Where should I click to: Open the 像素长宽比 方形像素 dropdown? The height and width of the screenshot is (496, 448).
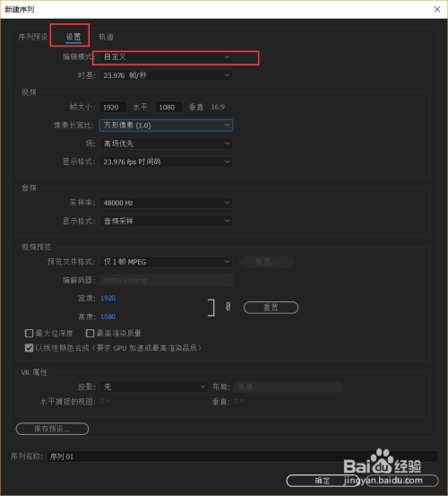pyautogui.click(x=166, y=126)
